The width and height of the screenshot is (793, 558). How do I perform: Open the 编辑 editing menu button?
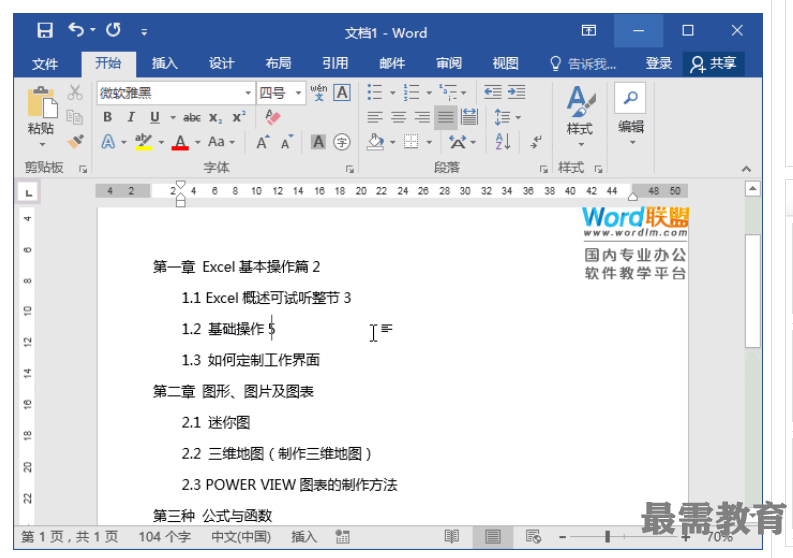pos(630,114)
